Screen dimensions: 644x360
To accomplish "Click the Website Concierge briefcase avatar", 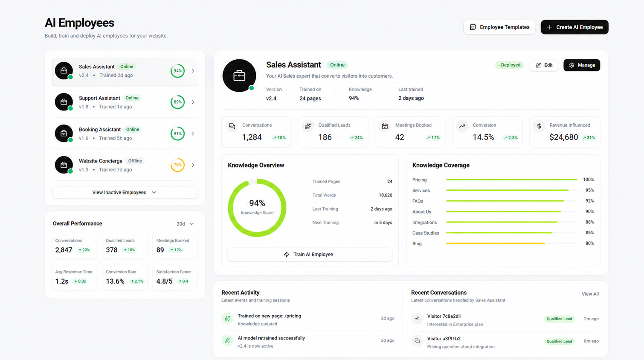I will (x=64, y=165).
